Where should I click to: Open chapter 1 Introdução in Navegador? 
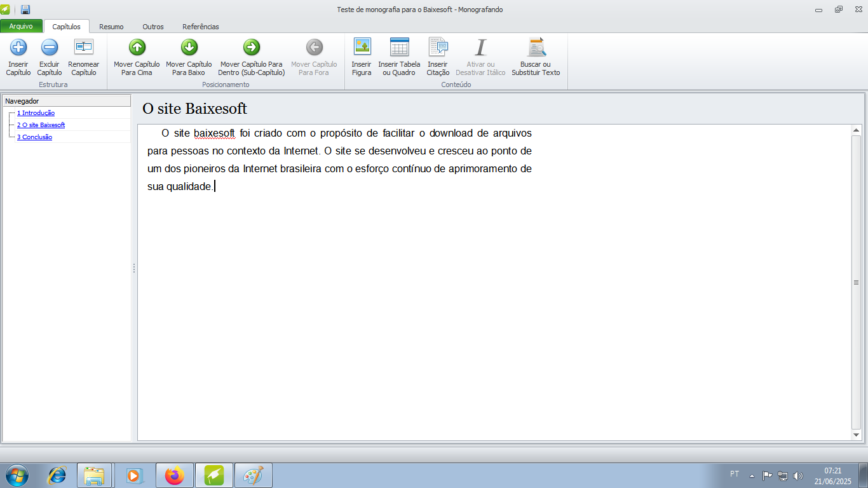pyautogui.click(x=36, y=113)
